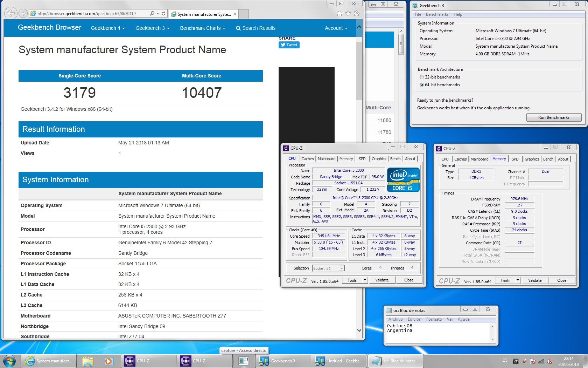This screenshot has height=368, width=588.
Task: Click Close button in left CPU-Z window
Action: (x=409, y=280)
